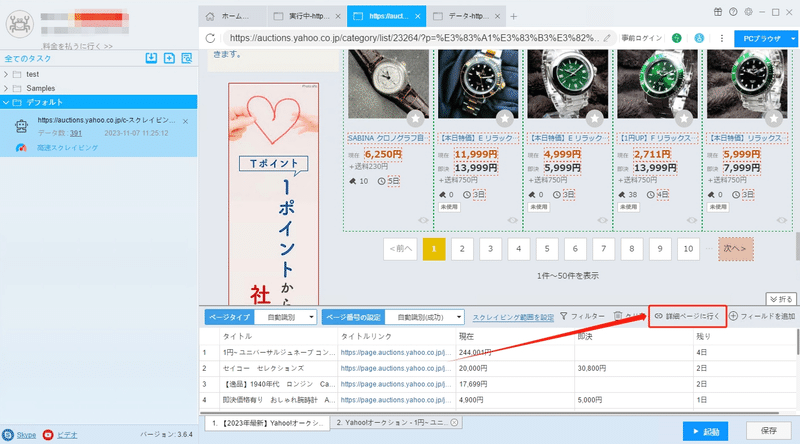Star the 2,711円 watch listing
Screen dimensions: 800x444
tap(684, 119)
